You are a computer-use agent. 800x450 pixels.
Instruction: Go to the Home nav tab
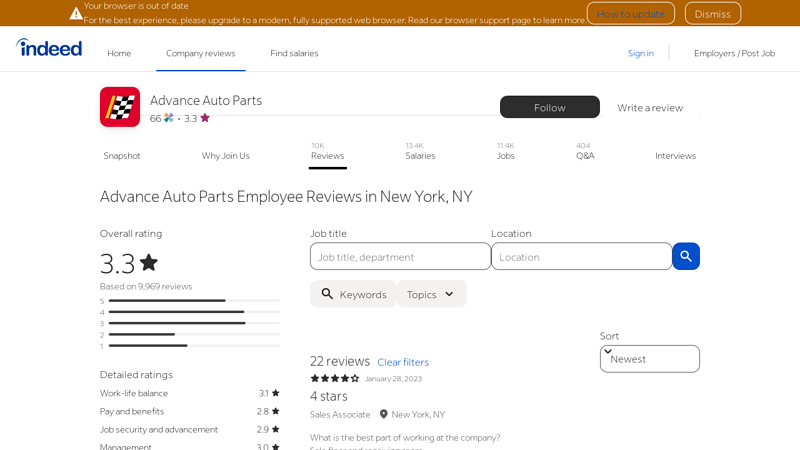point(119,53)
